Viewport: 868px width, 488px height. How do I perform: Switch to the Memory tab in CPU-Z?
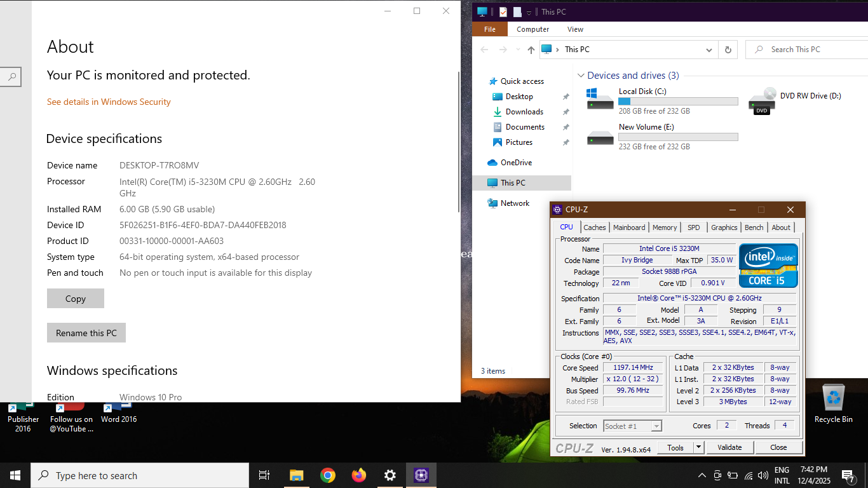pos(665,227)
